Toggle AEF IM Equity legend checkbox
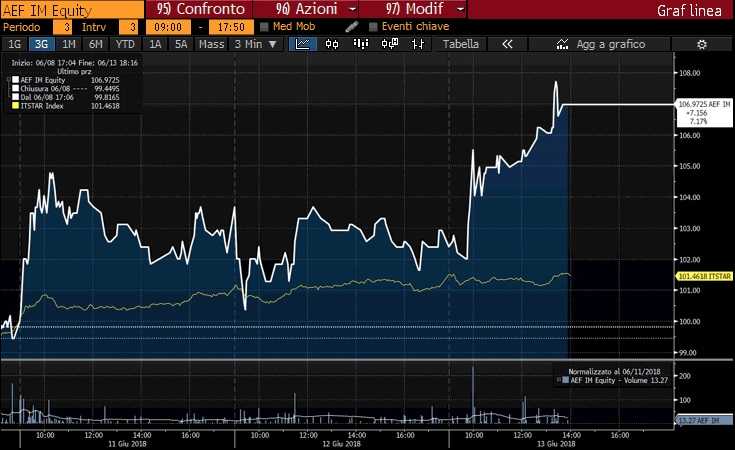This screenshot has width=735, height=450. click(x=15, y=80)
